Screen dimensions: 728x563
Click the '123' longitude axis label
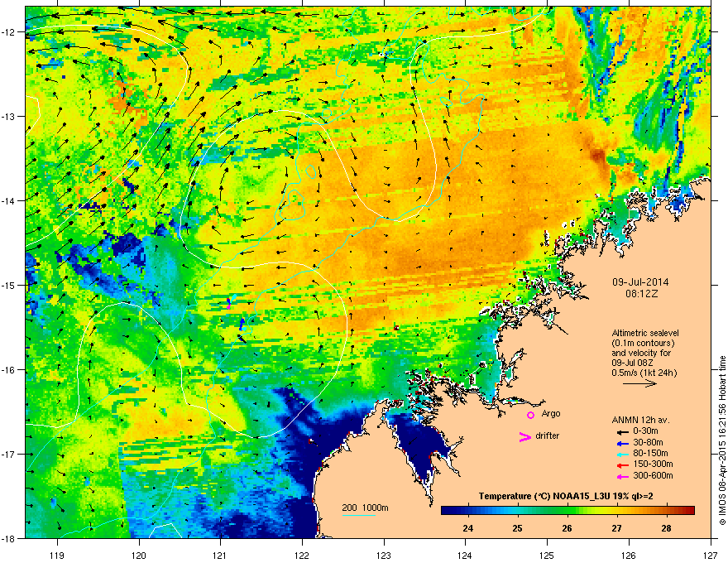(x=384, y=555)
